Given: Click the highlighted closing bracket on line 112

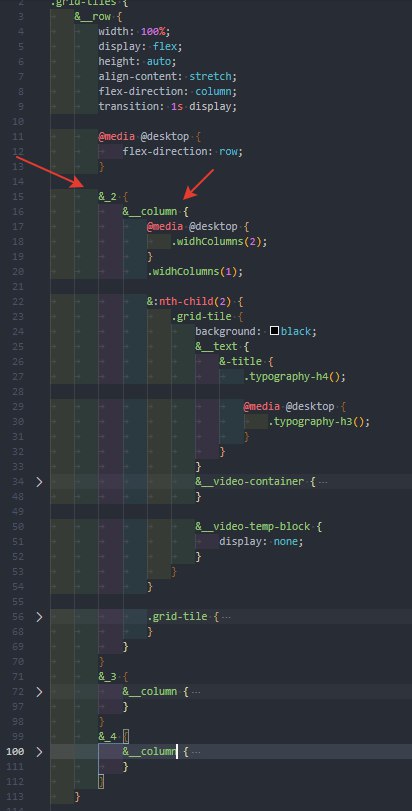Looking at the screenshot, I should click(101, 782).
